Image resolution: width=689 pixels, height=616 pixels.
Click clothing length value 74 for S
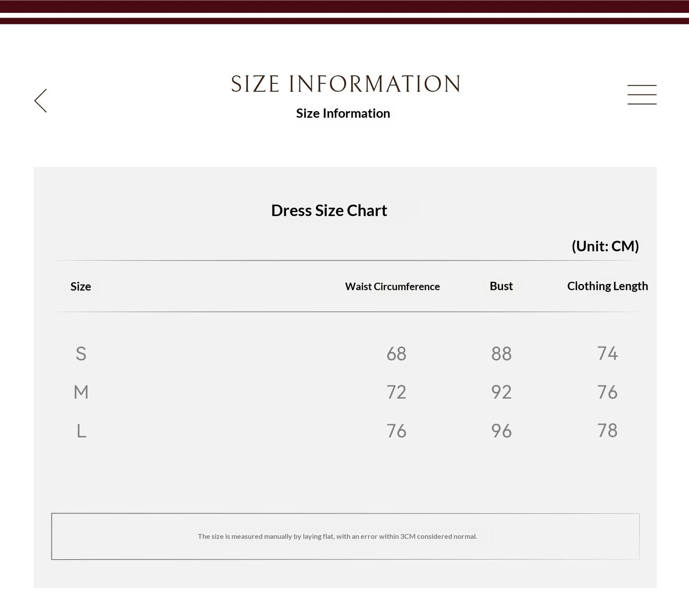607,353
